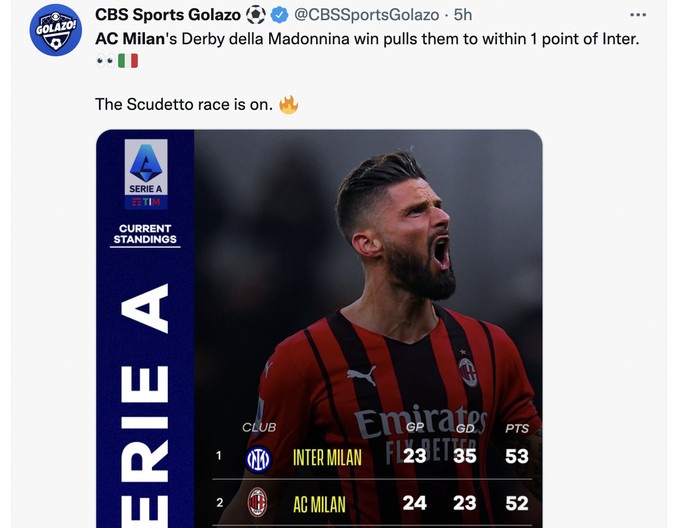700x528 pixels.
Task: Click the fire emoji after Scudetto text
Action: pos(289,104)
